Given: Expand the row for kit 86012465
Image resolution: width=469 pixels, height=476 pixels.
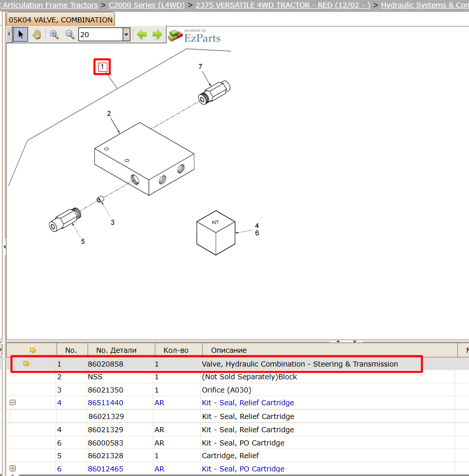Looking at the screenshot, I should tap(13, 468).
